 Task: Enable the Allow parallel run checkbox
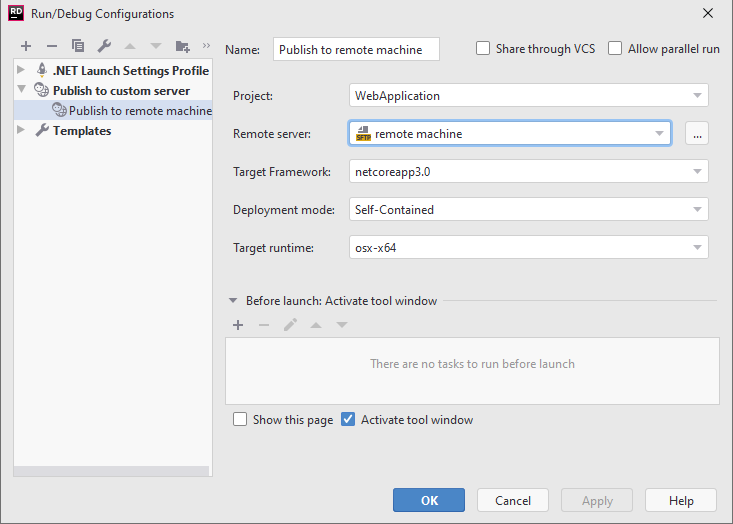(x=615, y=49)
